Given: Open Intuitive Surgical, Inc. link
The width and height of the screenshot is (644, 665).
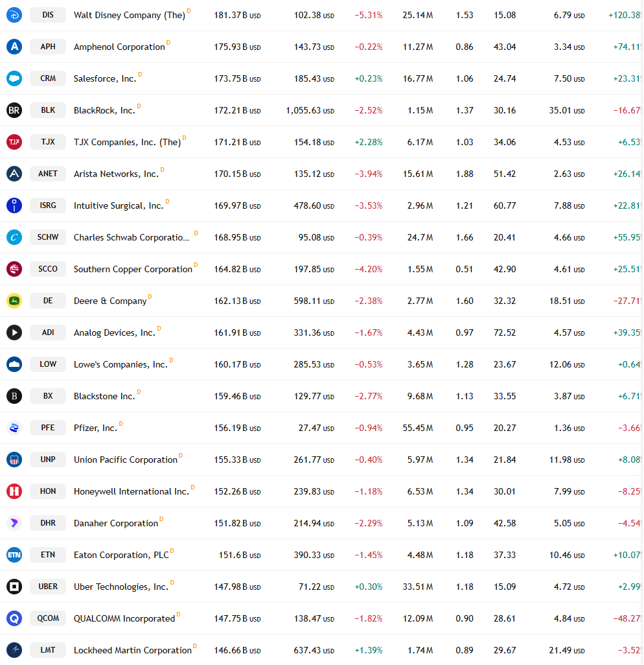Looking at the screenshot, I should click(119, 205).
